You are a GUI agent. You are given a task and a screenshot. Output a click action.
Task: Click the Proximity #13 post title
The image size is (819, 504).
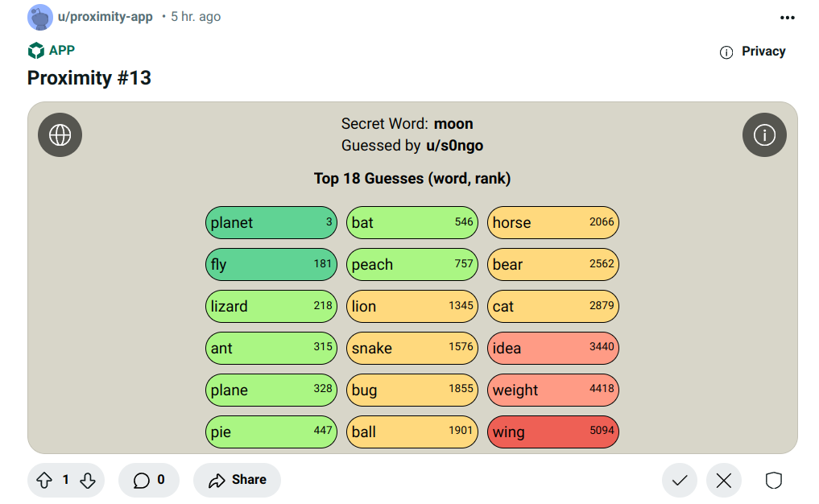(x=89, y=78)
